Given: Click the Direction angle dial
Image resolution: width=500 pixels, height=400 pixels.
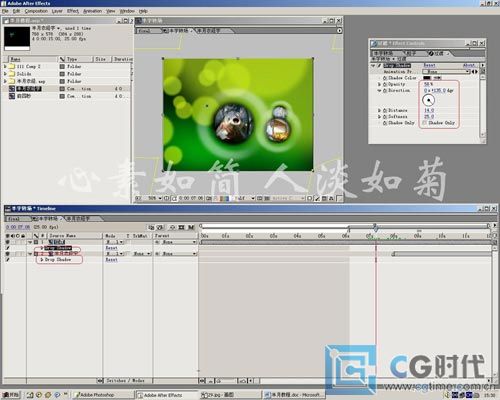Looking at the screenshot, I should click(x=428, y=100).
